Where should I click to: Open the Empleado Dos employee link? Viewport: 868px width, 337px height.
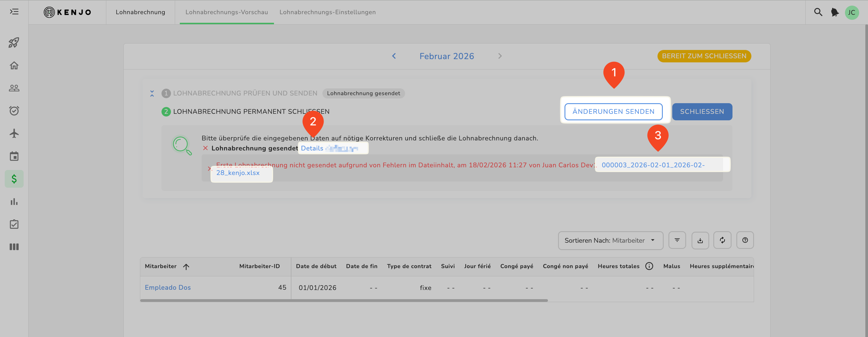167,287
